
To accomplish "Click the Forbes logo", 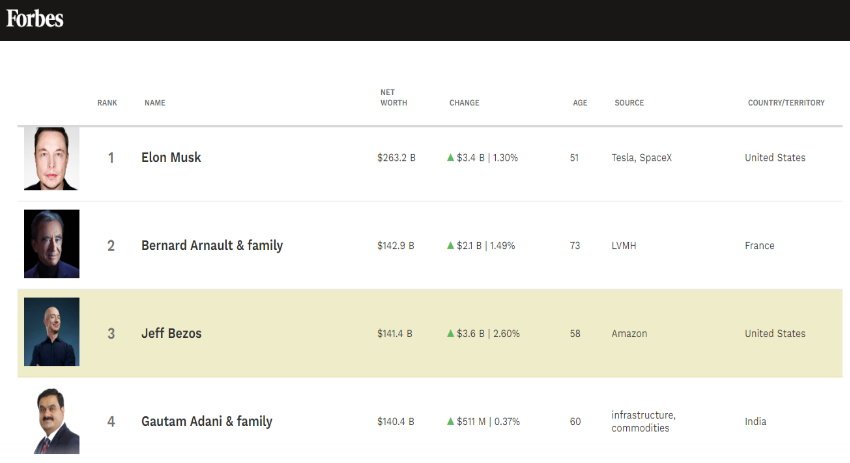I will (x=35, y=18).
